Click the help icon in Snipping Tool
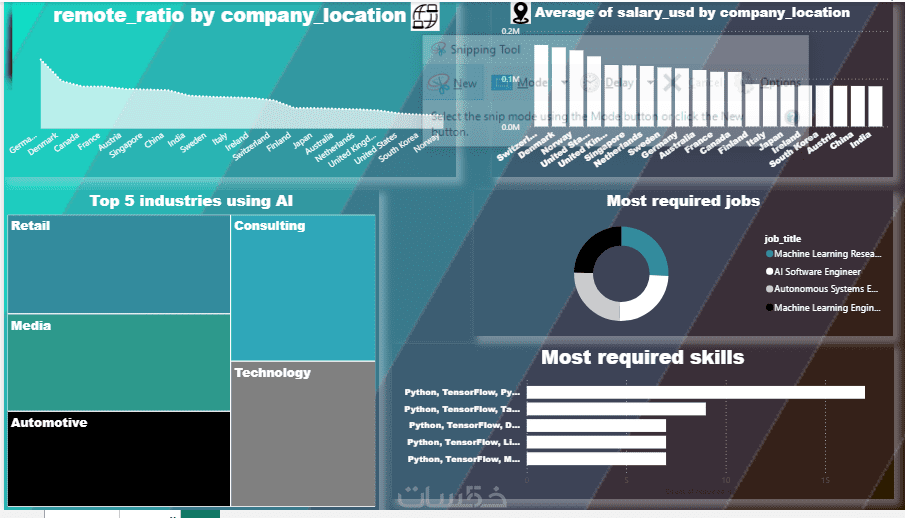The width and height of the screenshot is (905, 518). [x=792, y=117]
